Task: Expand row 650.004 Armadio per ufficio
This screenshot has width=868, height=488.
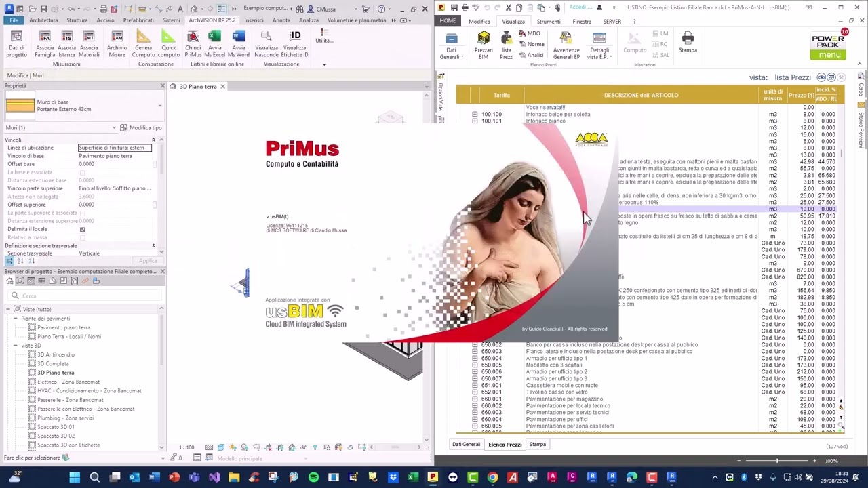Action: [x=475, y=359]
